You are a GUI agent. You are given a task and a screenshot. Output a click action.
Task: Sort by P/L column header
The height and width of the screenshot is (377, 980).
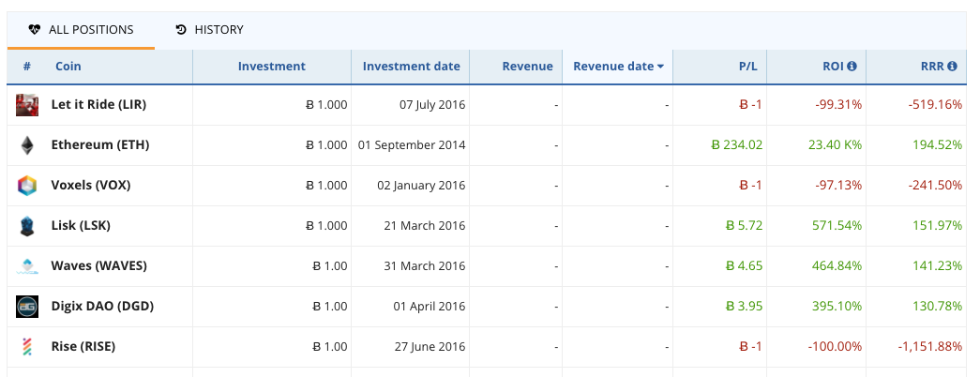click(x=748, y=67)
